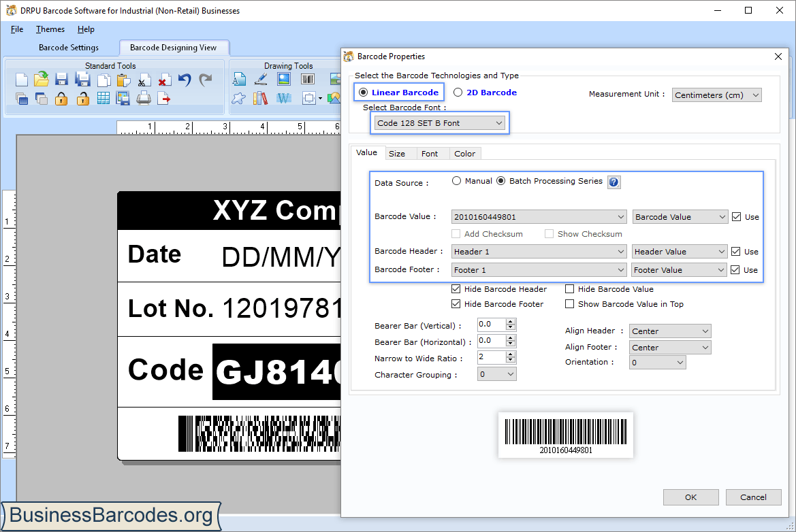
Task: Export the label with red arrow icon
Action: pos(164,99)
